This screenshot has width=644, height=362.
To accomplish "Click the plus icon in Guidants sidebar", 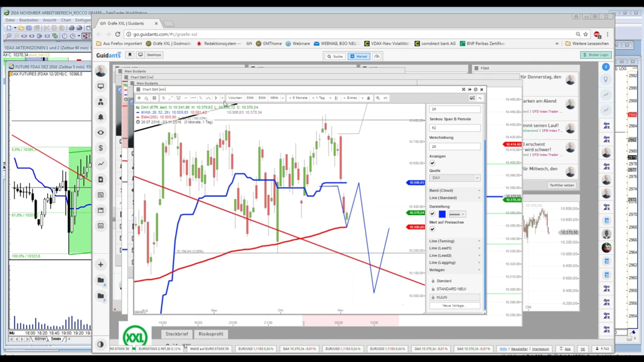I will tap(101, 265).
